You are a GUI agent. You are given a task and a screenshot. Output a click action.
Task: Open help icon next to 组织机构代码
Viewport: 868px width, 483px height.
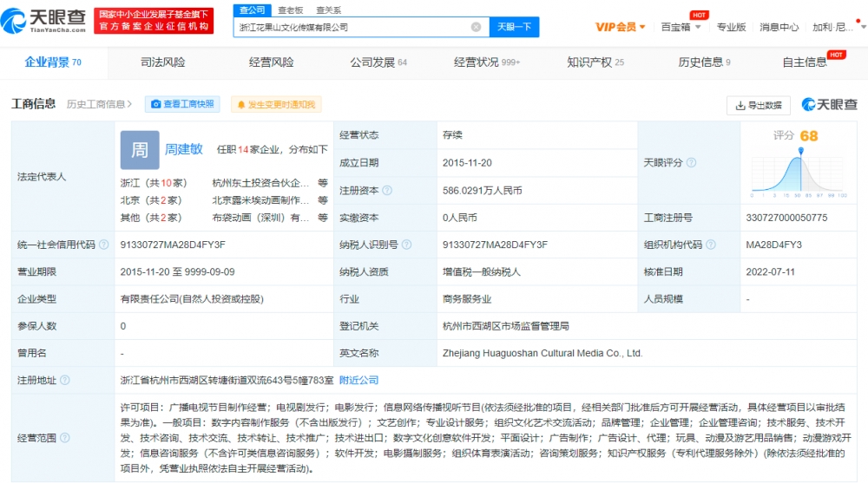coord(711,245)
